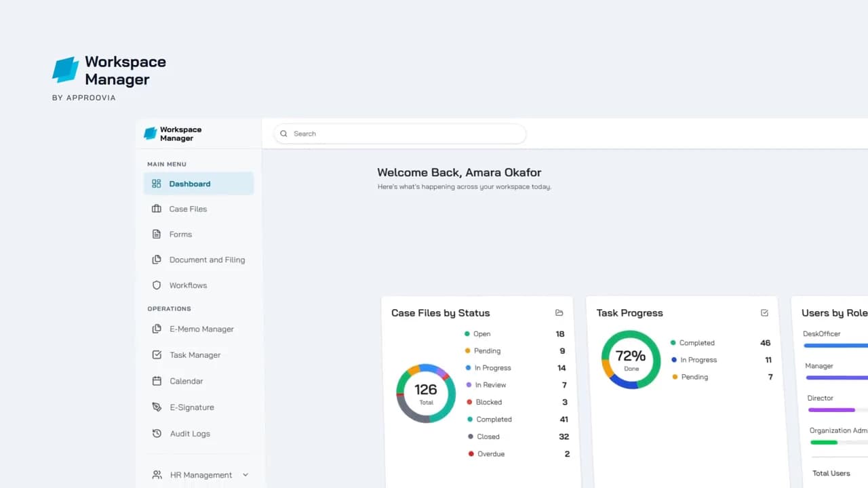Open the Forms menu label
Image resolution: width=868 pixels, height=488 pixels.
click(180, 235)
